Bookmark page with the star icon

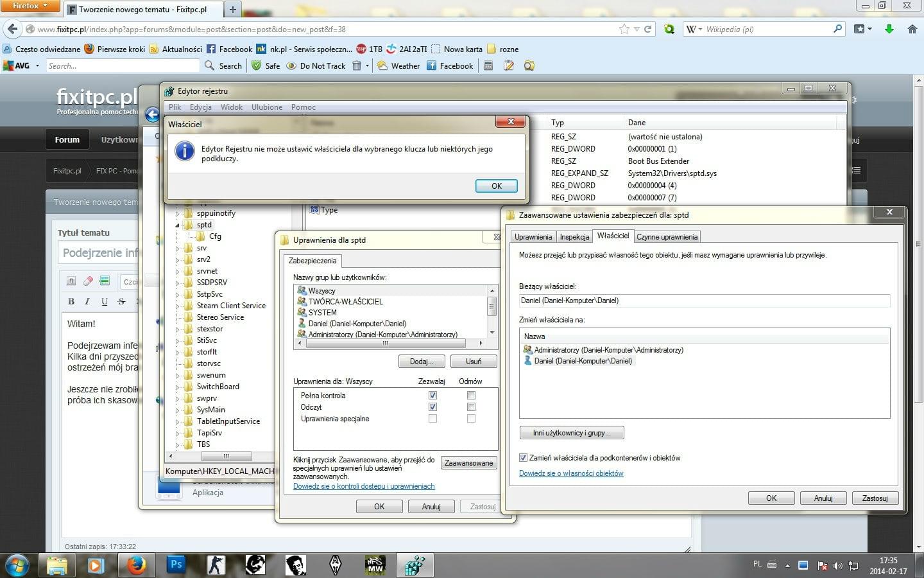624,29
